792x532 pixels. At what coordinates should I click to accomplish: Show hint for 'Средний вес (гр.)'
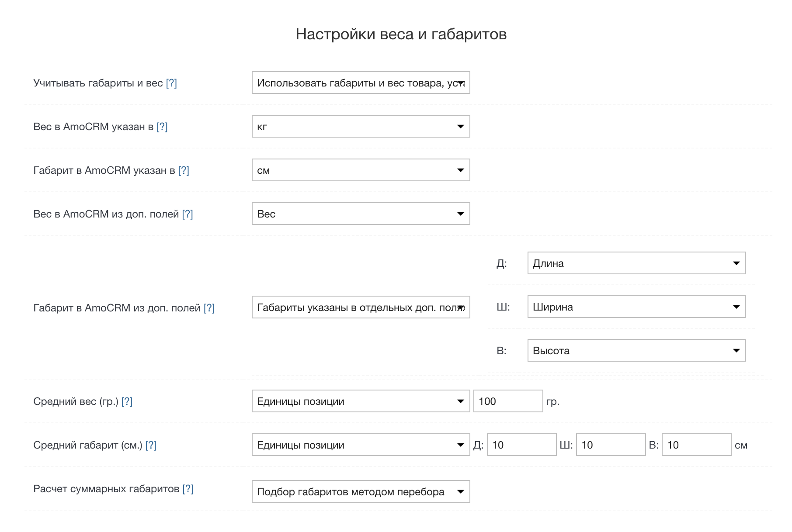coord(127,401)
